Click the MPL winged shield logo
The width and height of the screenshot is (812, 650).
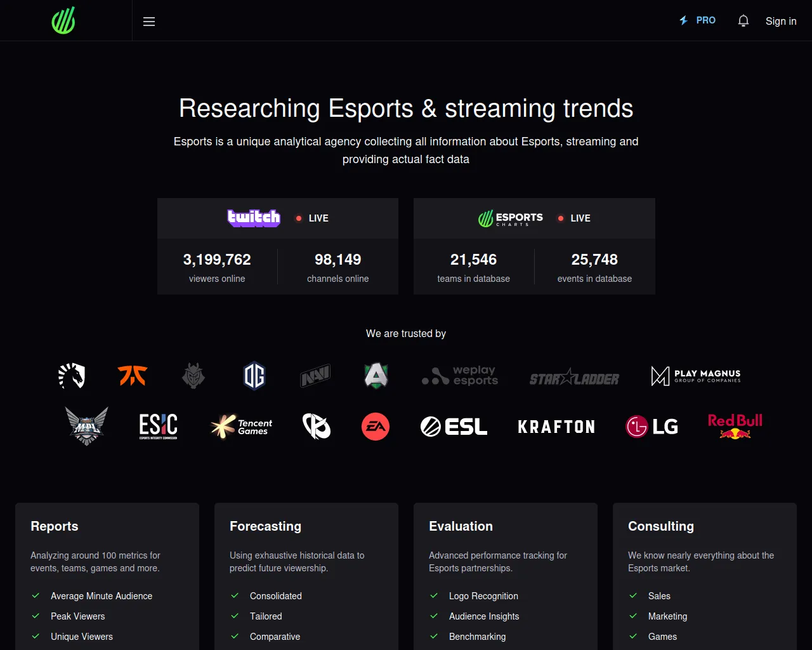point(87,426)
